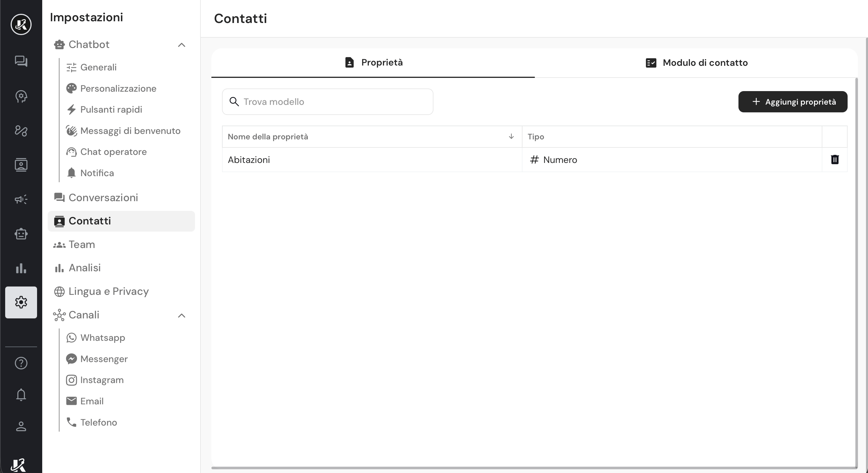Open Whatsapp channel settings
The height and width of the screenshot is (473, 868).
[103, 337]
